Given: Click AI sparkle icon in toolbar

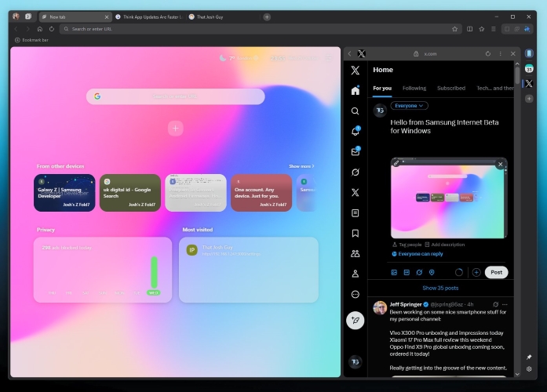Looking at the screenshot, I should point(527,29).
